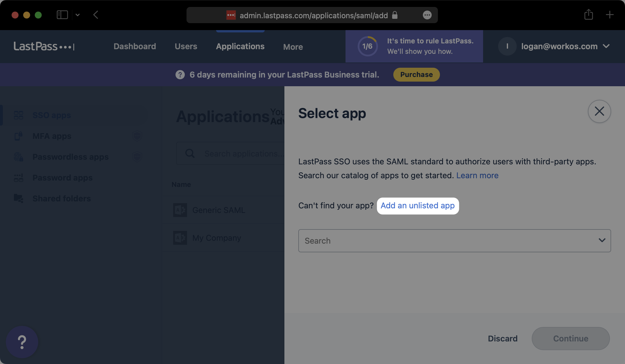This screenshot has width=625, height=364.
Task: Click the Learn more link
Action: pos(477,175)
